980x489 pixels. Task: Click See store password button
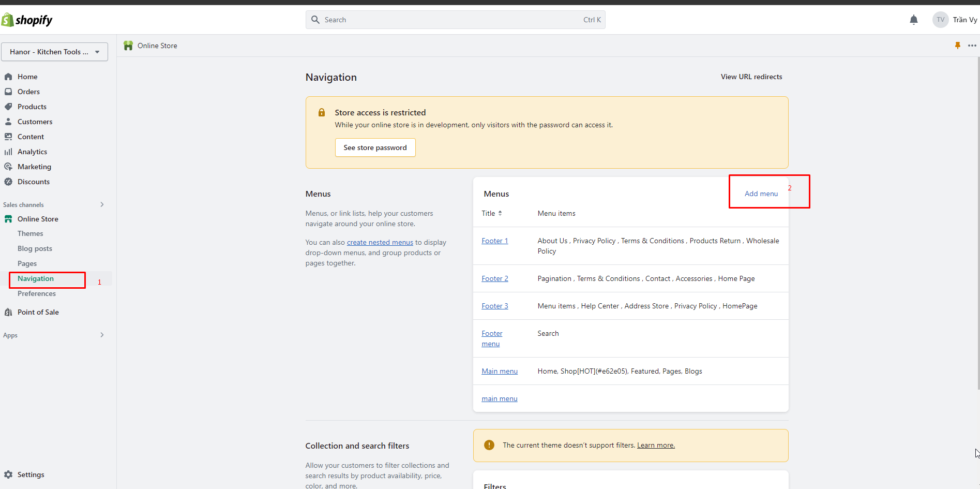pyautogui.click(x=375, y=147)
